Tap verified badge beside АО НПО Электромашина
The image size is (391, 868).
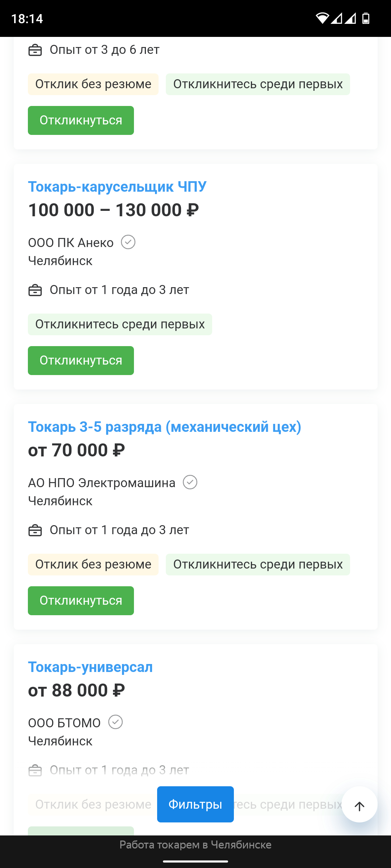pyautogui.click(x=190, y=482)
